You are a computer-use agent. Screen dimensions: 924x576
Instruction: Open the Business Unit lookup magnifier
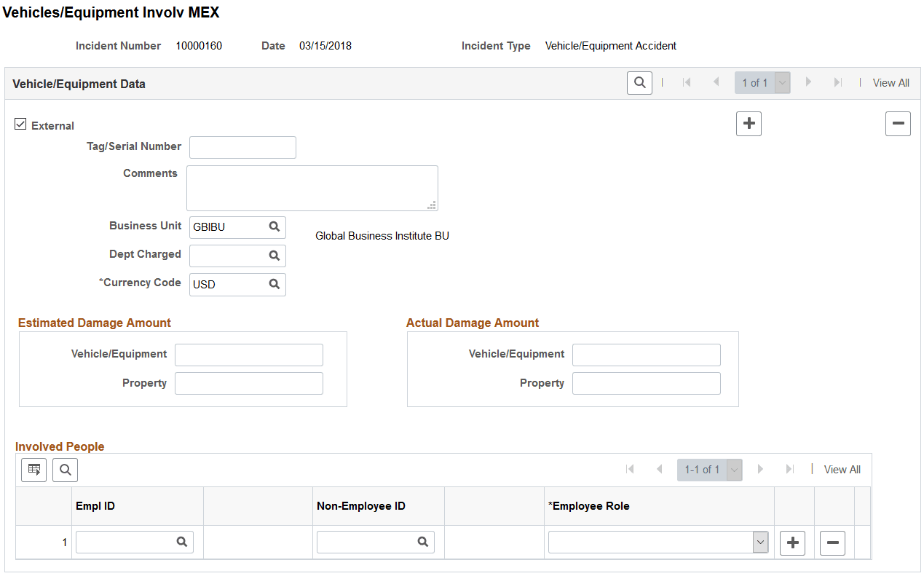point(275,227)
